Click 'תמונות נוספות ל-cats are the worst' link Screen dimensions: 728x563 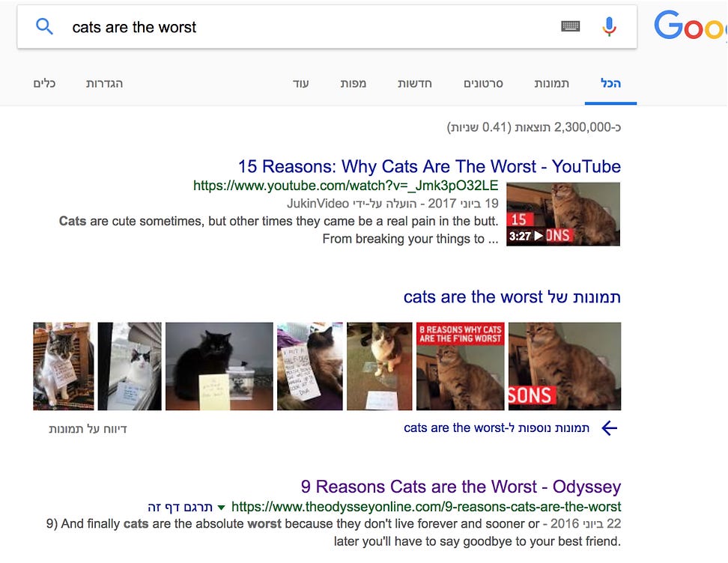[x=497, y=427]
